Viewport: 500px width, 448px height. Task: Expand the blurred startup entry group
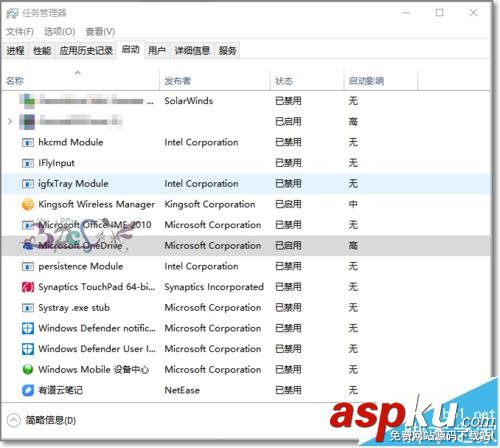[x=10, y=122]
